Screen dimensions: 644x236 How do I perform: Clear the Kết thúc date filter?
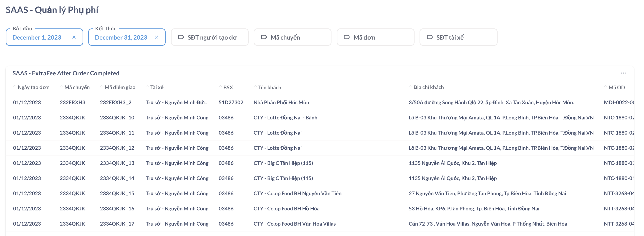(157, 37)
